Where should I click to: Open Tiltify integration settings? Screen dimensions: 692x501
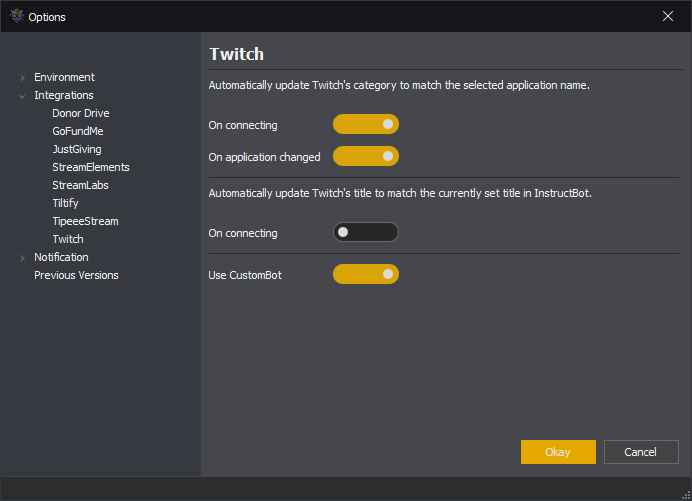[x=65, y=203]
